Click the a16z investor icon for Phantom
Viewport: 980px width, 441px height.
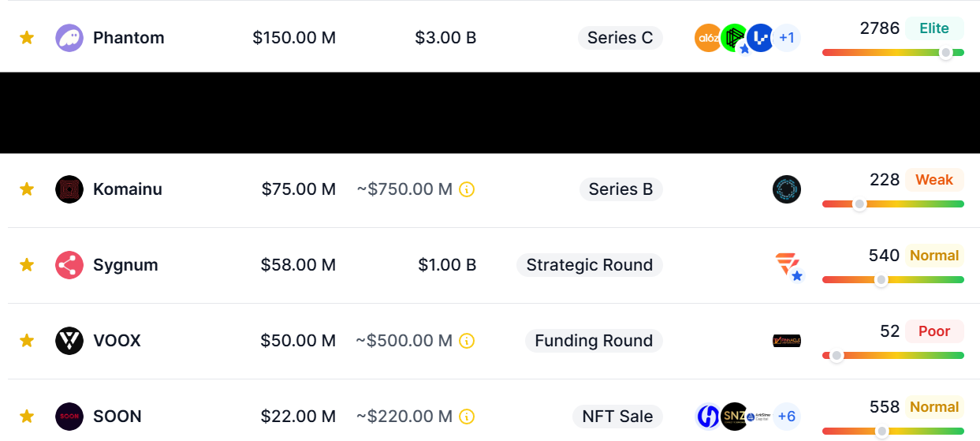(x=708, y=38)
